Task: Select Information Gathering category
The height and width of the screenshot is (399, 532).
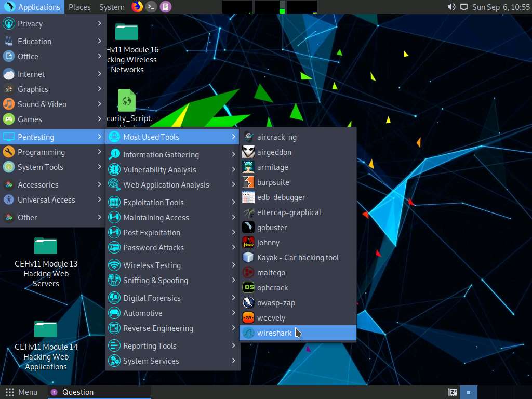Action: [x=161, y=154]
